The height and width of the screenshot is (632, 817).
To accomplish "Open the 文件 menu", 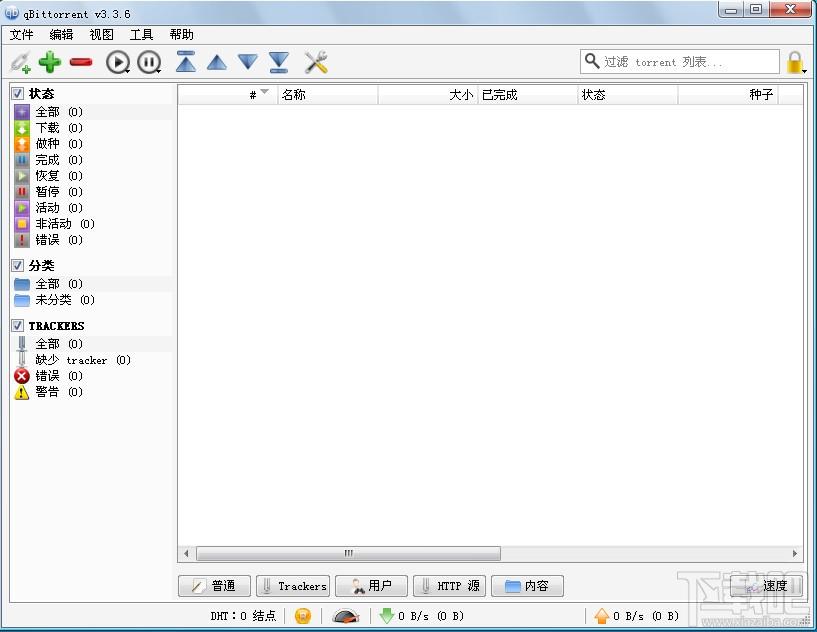I will pyautogui.click(x=21, y=35).
